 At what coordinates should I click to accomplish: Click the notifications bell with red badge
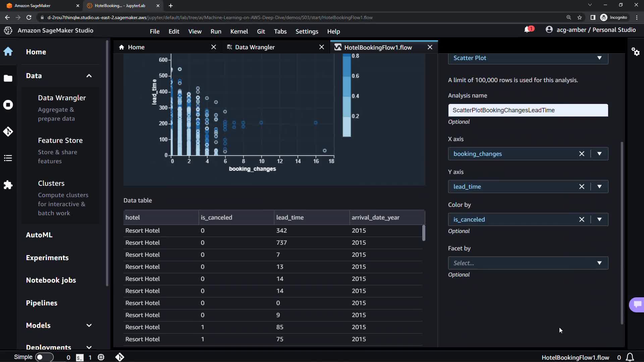tap(528, 30)
